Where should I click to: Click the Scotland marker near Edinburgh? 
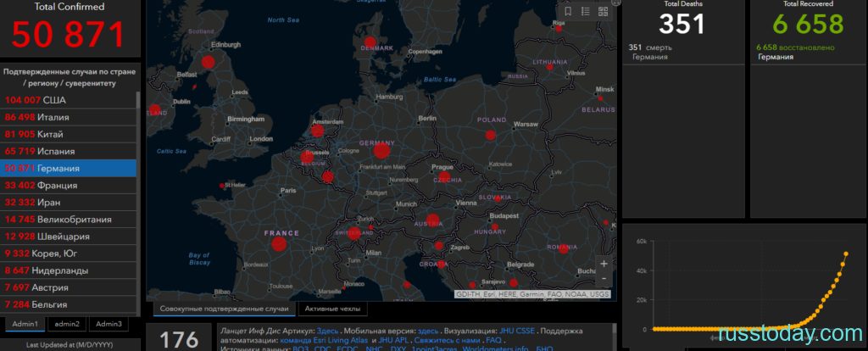208,62
